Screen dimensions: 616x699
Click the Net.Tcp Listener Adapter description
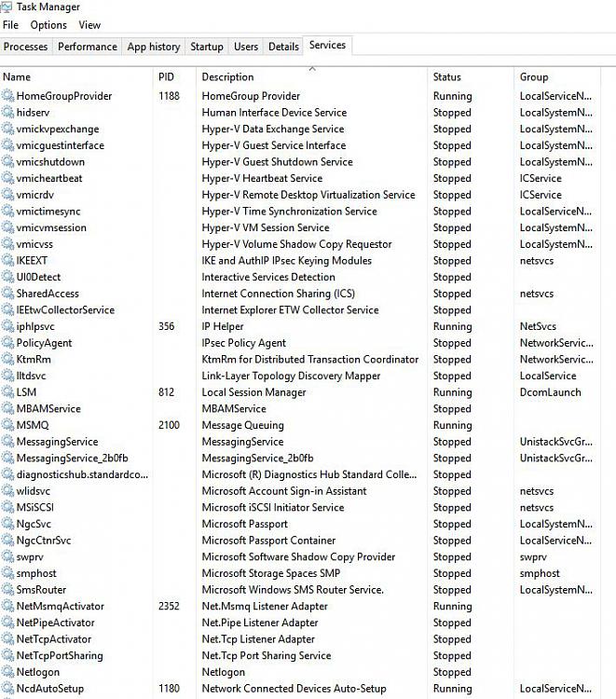pyautogui.click(x=258, y=639)
